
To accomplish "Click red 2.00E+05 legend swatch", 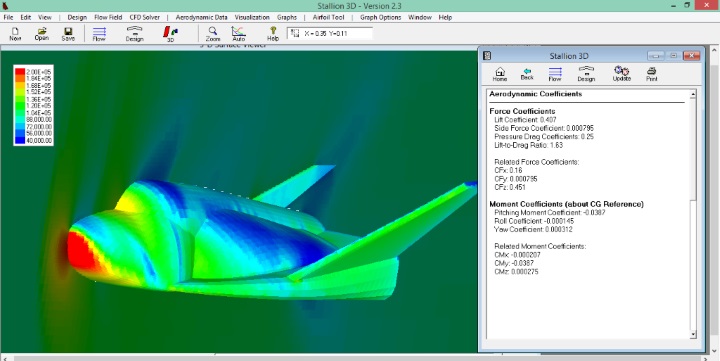I will click(x=20, y=72).
